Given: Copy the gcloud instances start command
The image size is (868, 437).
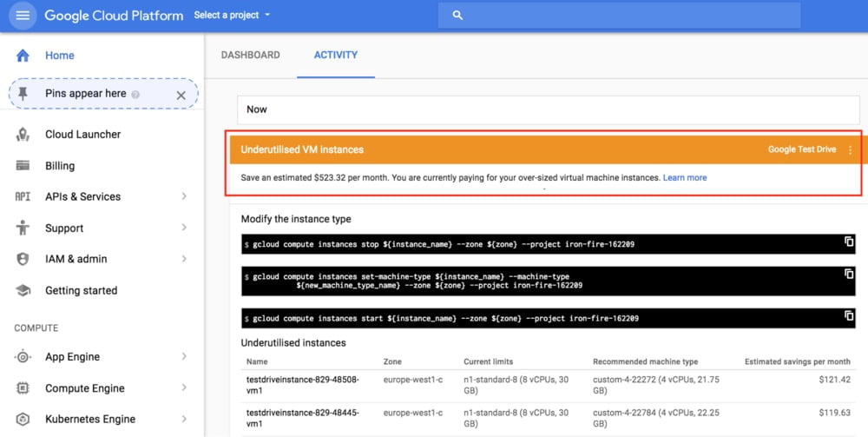Looking at the screenshot, I should click(849, 315).
